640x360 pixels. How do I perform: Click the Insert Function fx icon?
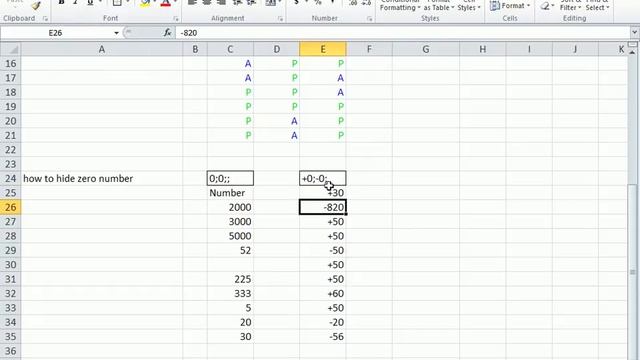click(167, 33)
